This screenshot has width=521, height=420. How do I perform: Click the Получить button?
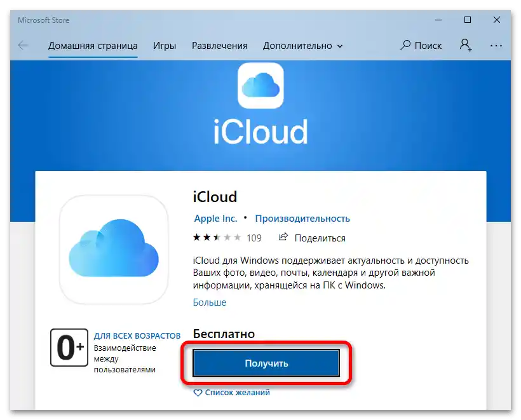point(266,363)
